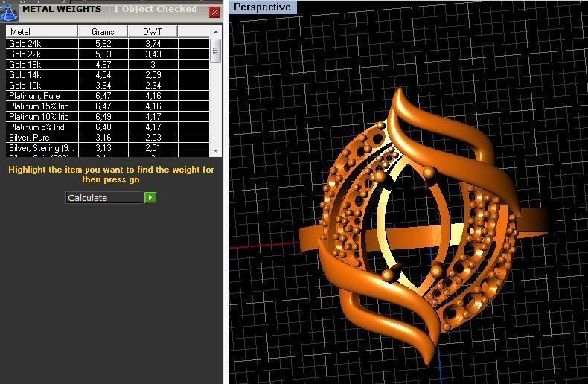Select the Gold 10k row
The height and width of the screenshot is (384, 588).
pyautogui.click(x=108, y=86)
